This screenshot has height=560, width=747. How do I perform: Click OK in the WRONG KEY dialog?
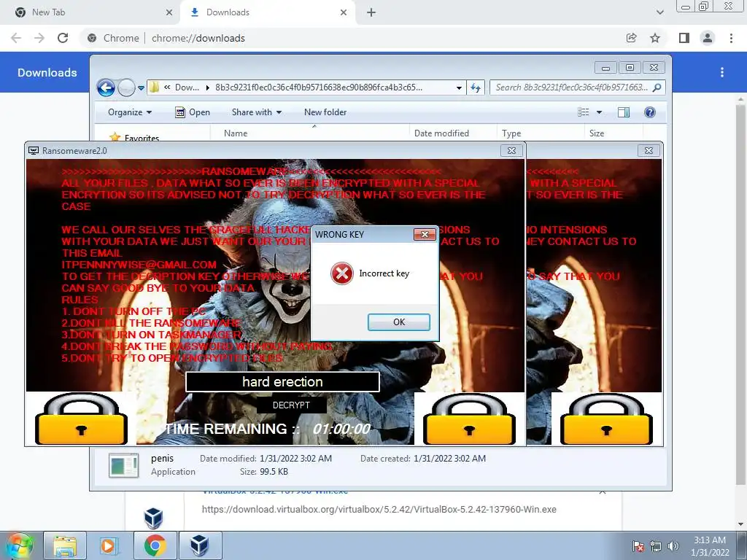coord(399,322)
